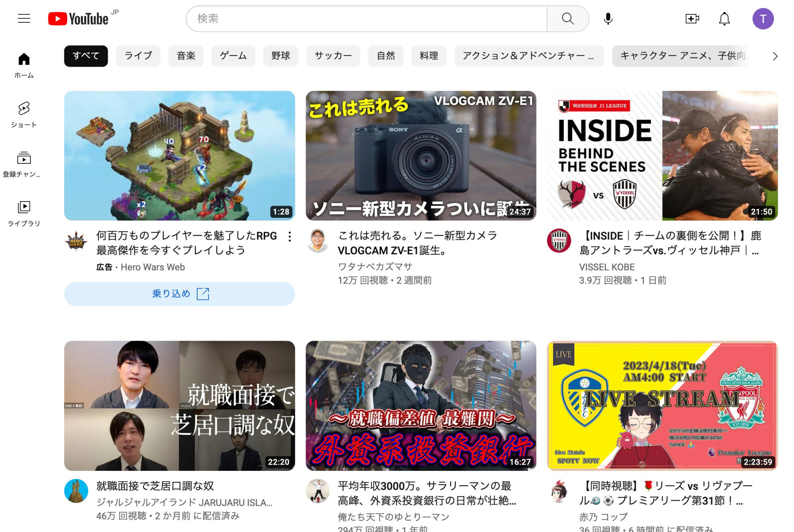
Task: Click the text 46万 回視聴・2 か月前 に配信済み
Action: (x=168, y=516)
